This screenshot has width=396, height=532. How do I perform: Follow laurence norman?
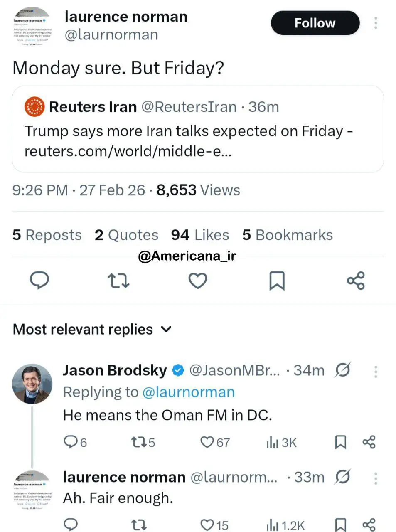[315, 23]
